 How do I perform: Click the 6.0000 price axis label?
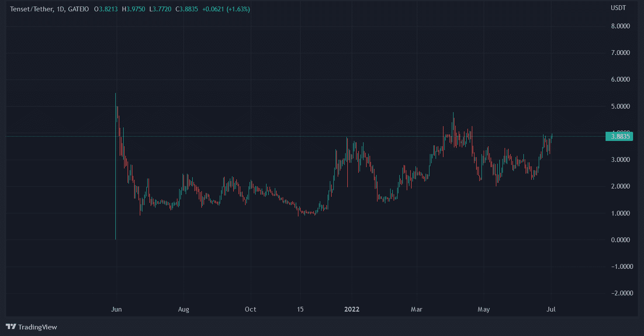pos(620,79)
